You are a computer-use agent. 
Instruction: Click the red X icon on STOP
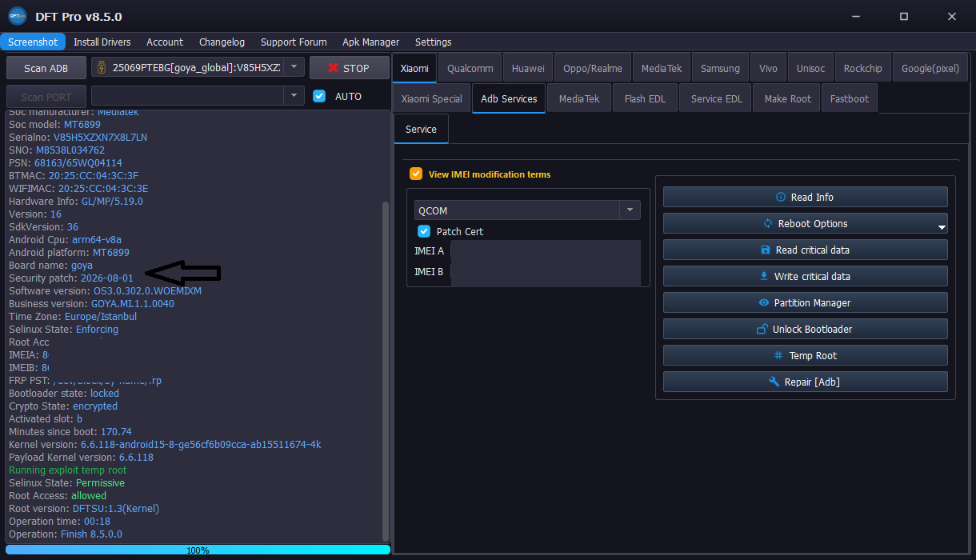pyautogui.click(x=333, y=68)
